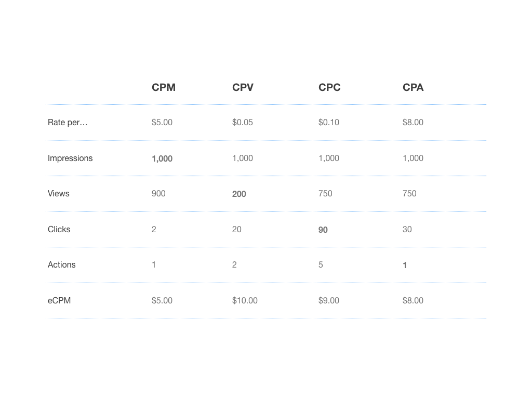Click the Actions row label
532x399 pixels.
point(61,264)
